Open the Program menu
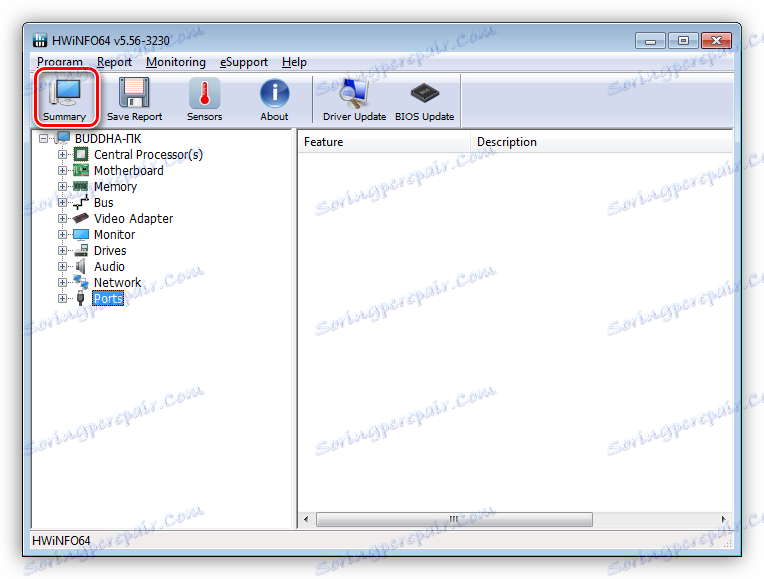Image resolution: width=764 pixels, height=579 pixels. tap(60, 62)
